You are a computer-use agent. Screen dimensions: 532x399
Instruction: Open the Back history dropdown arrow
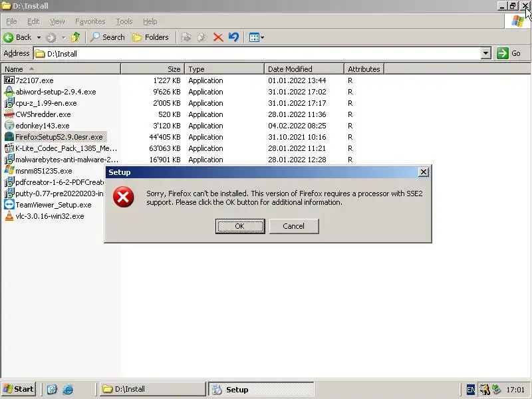(x=39, y=37)
